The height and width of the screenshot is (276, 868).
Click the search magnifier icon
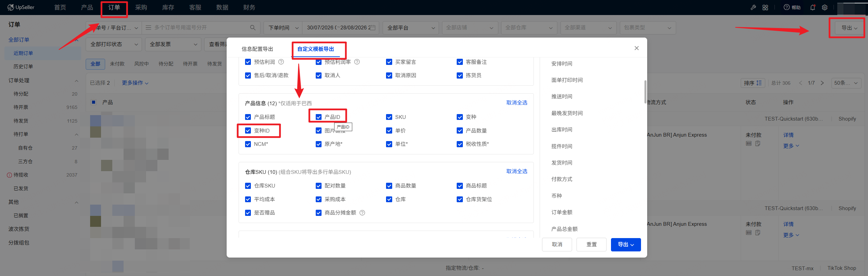(253, 27)
